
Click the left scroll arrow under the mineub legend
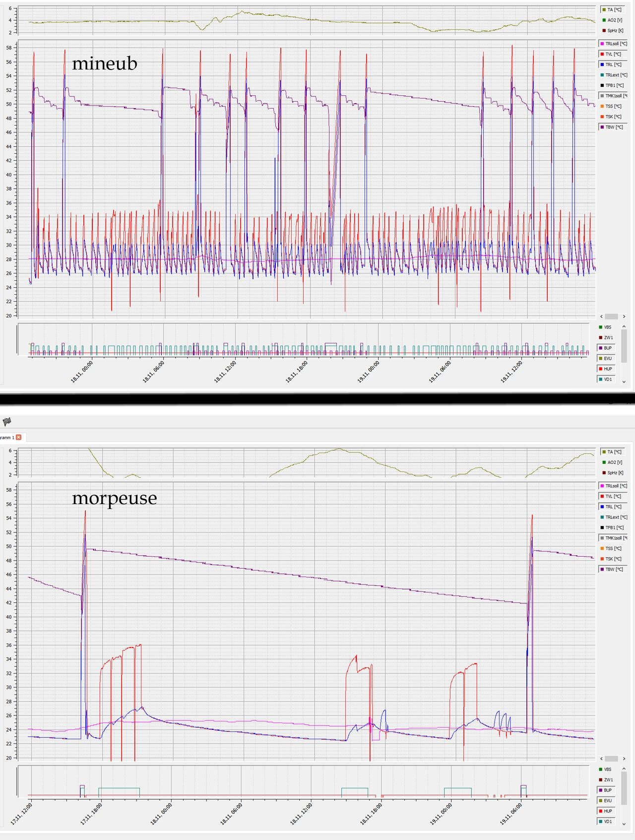[602, 317]
